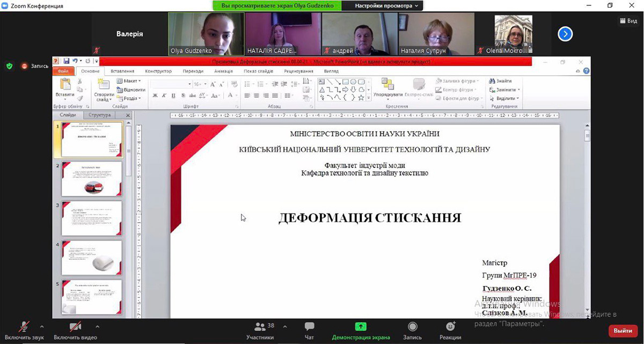Select slide 3 thumbnail in panel
Image resolution: width=644 pixels, height=344 pixels.
(92, 218)
